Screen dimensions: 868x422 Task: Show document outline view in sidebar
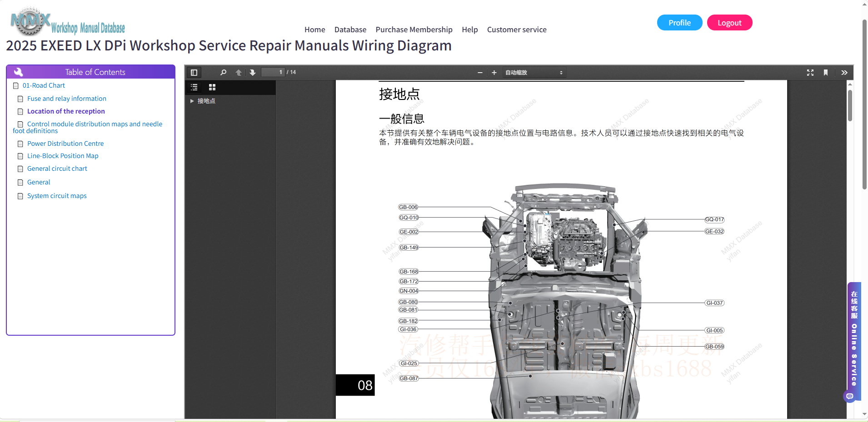(x=194, y=87)
